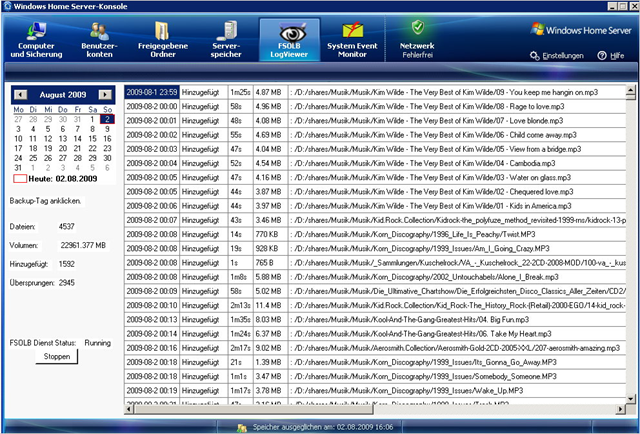Select row with 06. Take My Heart.mp3
This screenshot has width=640, height=434.
click(x=375, y=334)
